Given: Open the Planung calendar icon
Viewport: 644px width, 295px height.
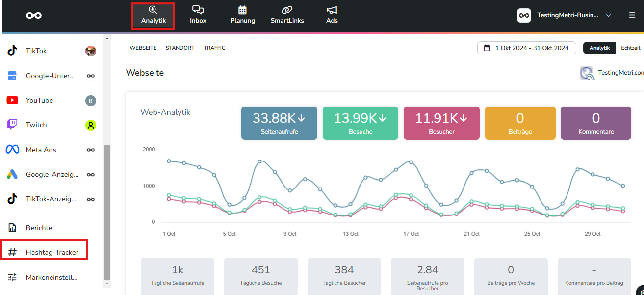Looking at the screenshot, I should point(242,10).
